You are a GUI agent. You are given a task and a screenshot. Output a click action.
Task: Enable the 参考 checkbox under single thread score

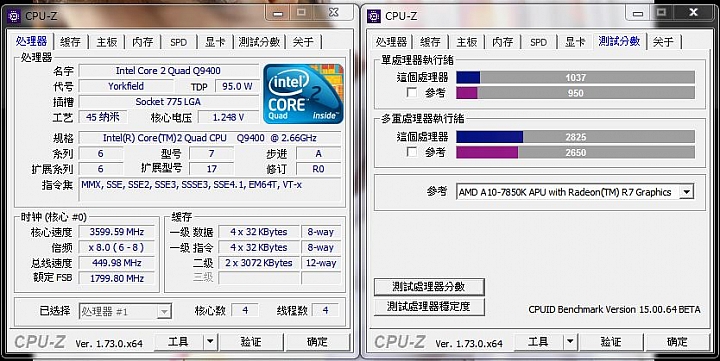(x=412, y=93)
